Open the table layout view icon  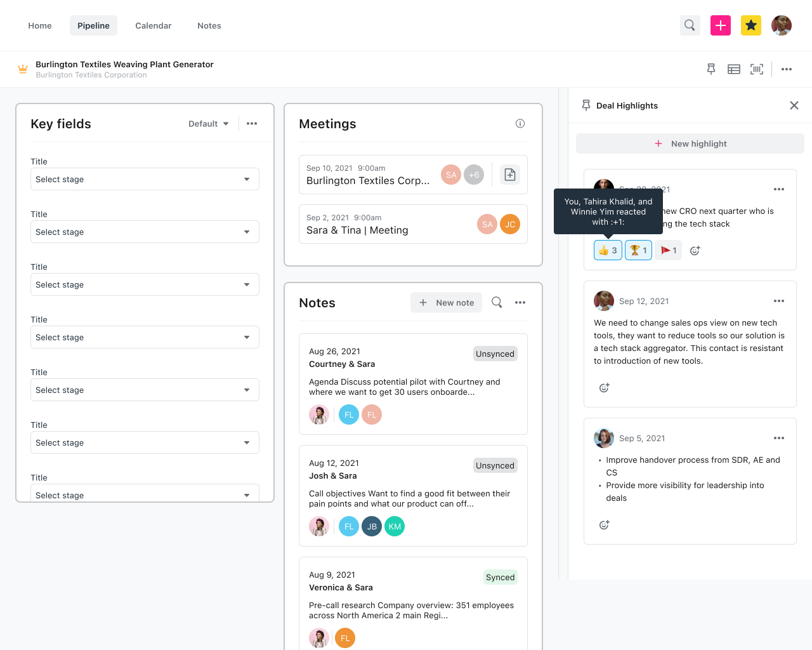coord(734,69)
